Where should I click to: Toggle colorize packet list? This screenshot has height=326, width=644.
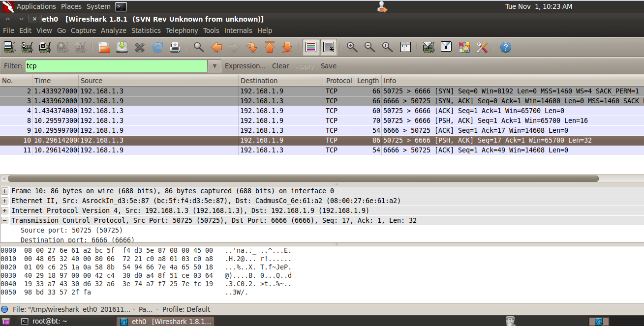coord(311,47)
